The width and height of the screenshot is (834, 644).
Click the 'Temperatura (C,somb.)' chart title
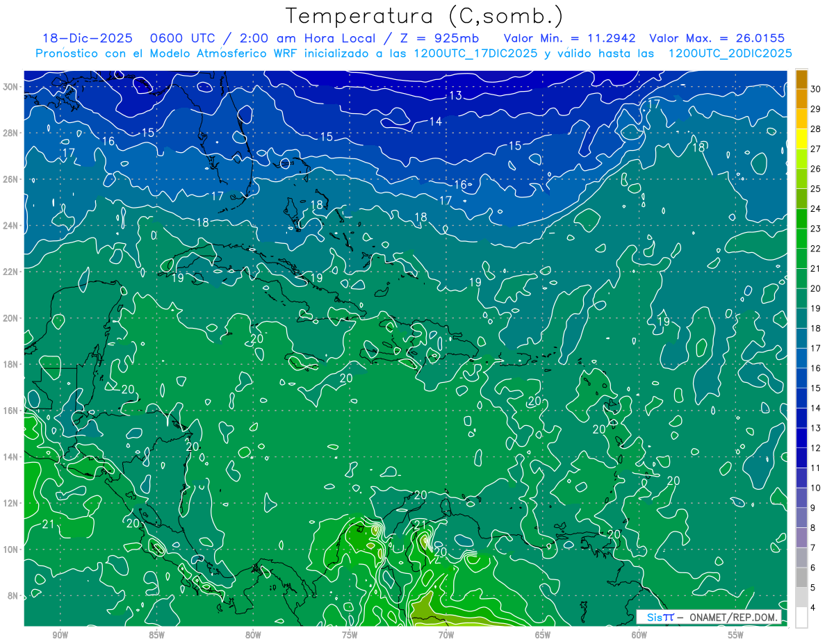(425, 16)
